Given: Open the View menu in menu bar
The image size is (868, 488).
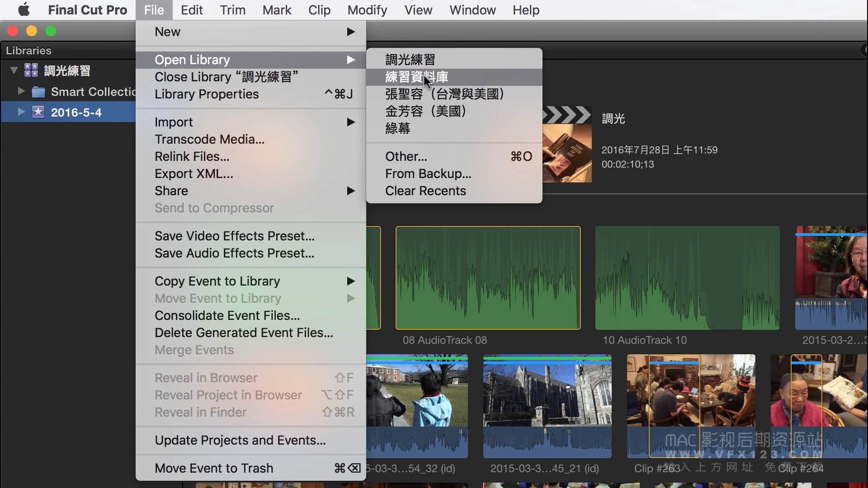Looking at the screenshot, I should pos(418,9).
